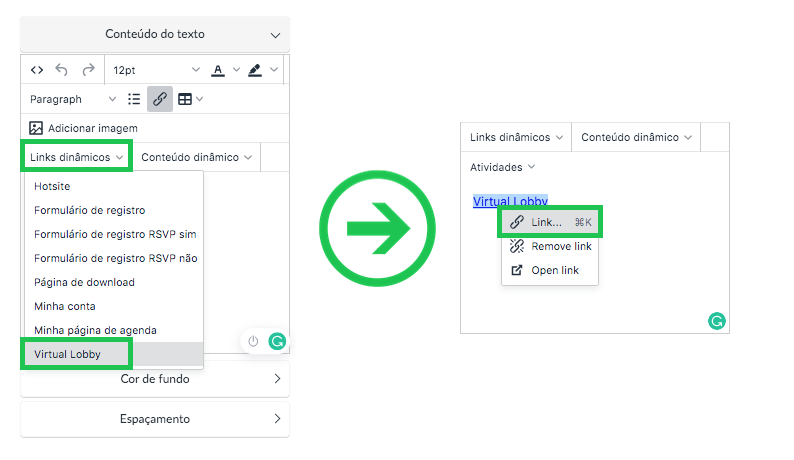
Task: Click the Adicionar imagem button
Action: pos(84,128)
